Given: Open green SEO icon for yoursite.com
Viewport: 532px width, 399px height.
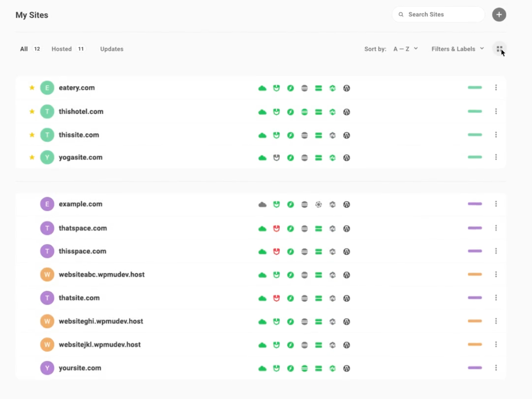Looking at the screenshot, I should (x=305, y=368).
